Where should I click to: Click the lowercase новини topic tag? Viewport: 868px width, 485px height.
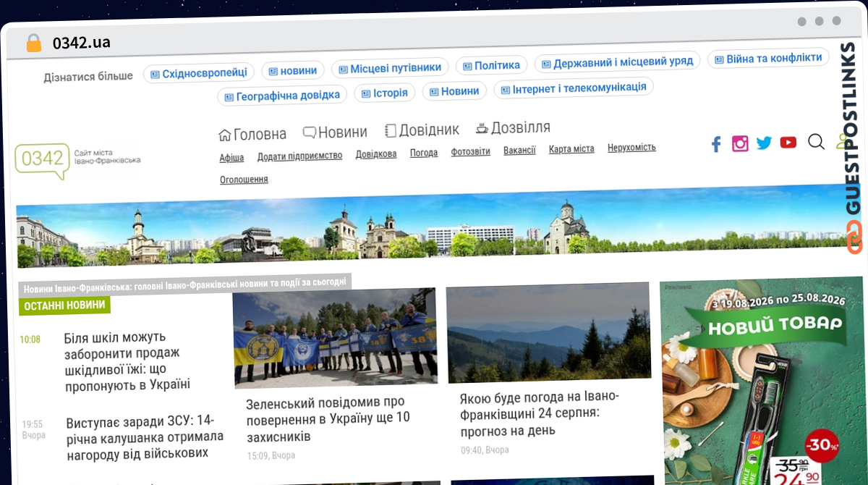coord(292,70)
